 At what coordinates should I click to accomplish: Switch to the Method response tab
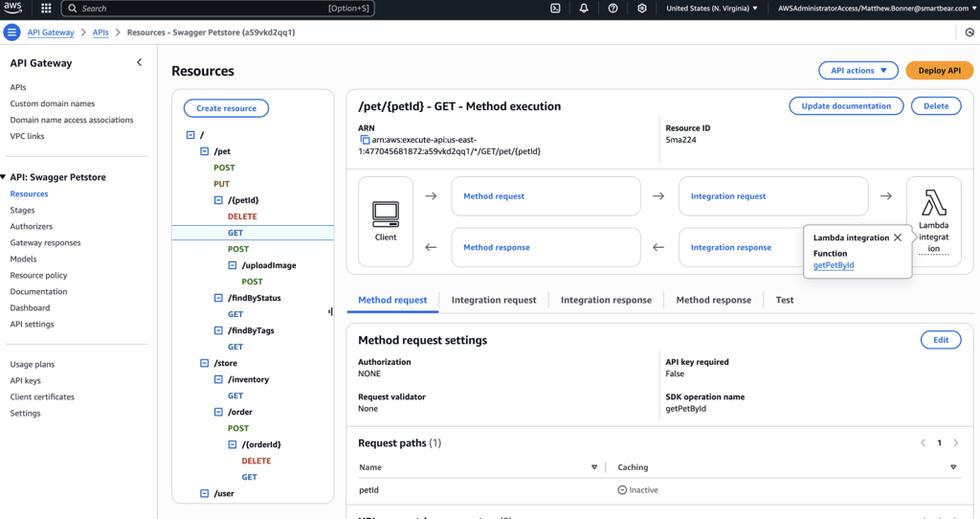714,300
